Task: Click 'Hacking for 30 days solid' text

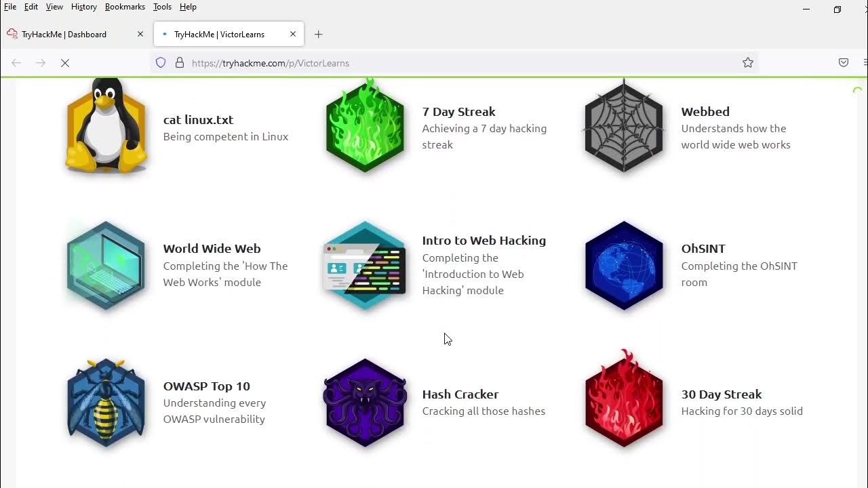Action: tap(742, 411)
